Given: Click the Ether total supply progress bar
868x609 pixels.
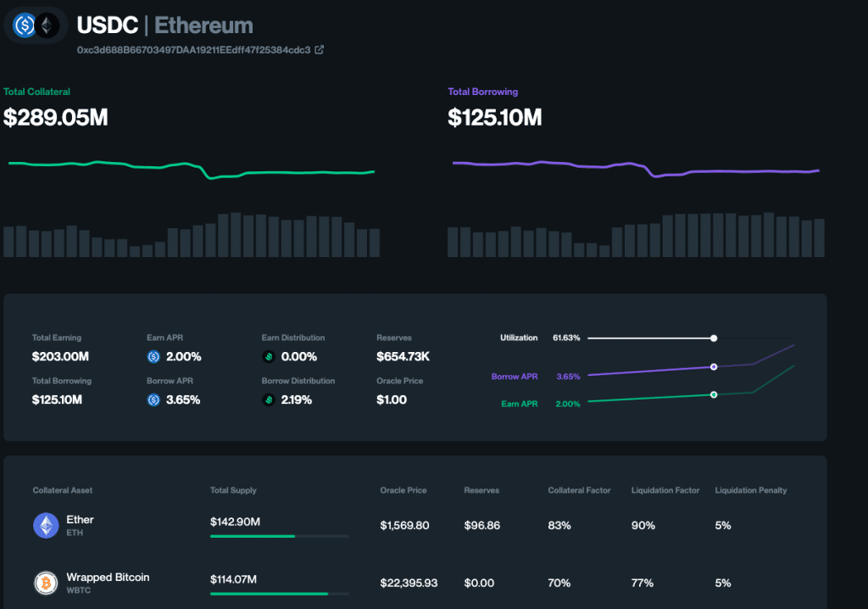Looking at the screenshot, I should 280,536.
